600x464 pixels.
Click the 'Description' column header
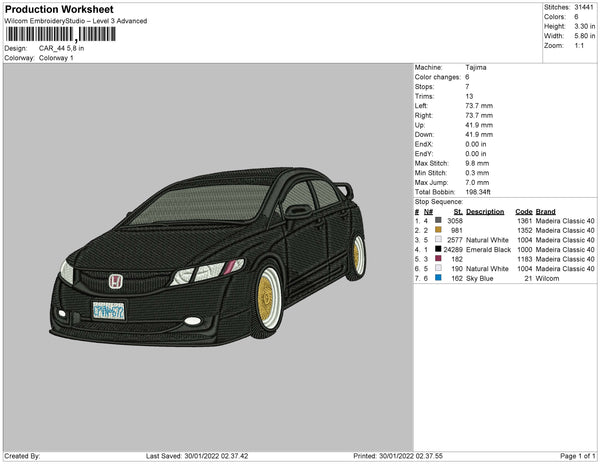pos(485,212)
